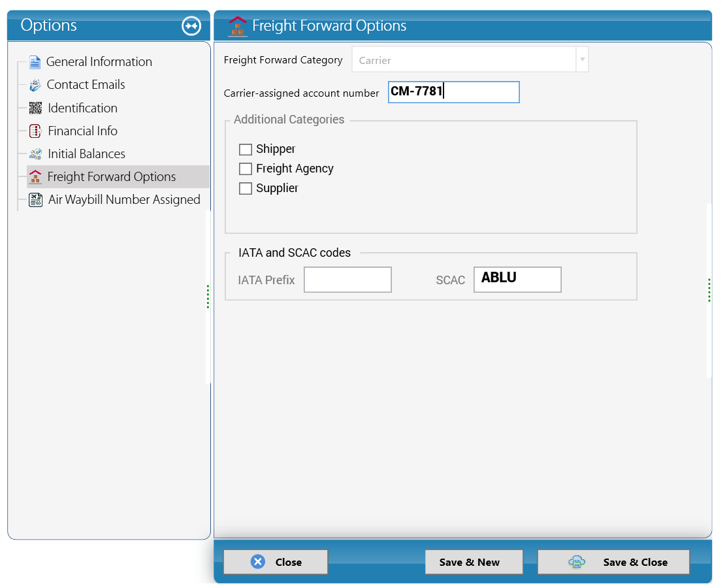Click the "Freight Forward Category" label
This screenshot has height=588, width=725.
pos(283,60)
